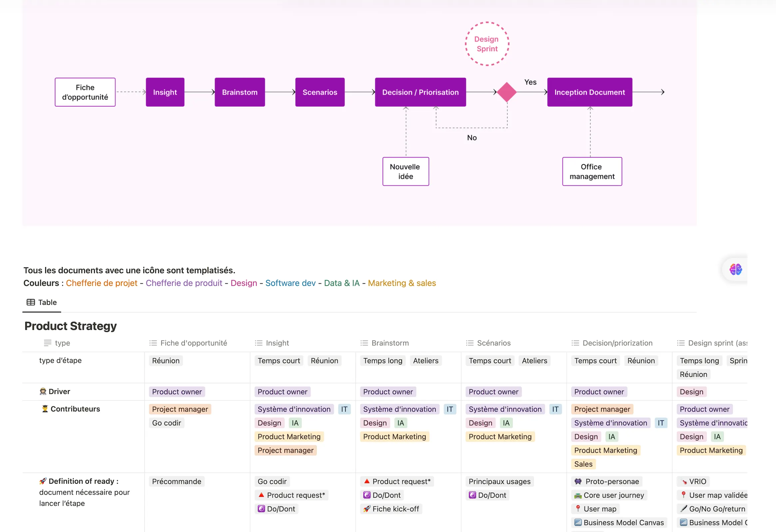Click the Sales tag in Decision column
Screen dimensions: 776x532
(x=583, y=464)
